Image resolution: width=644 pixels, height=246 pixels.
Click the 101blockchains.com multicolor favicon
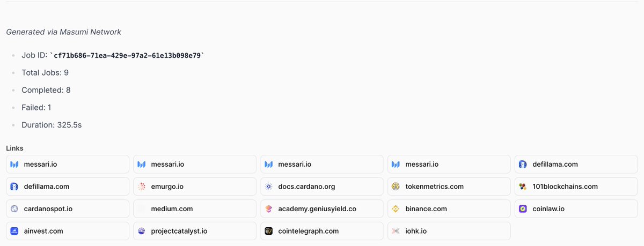tap(523, 187)
